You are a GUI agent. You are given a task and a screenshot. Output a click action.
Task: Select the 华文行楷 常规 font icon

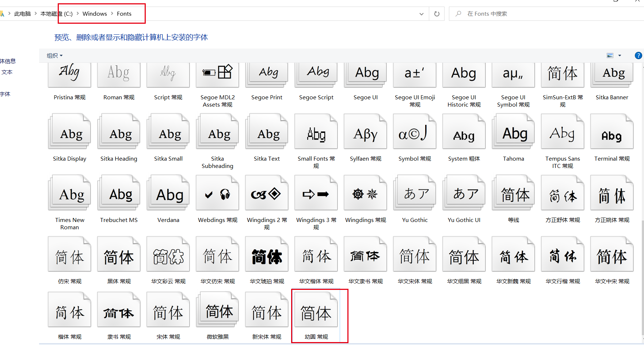(x=563, y=254)
